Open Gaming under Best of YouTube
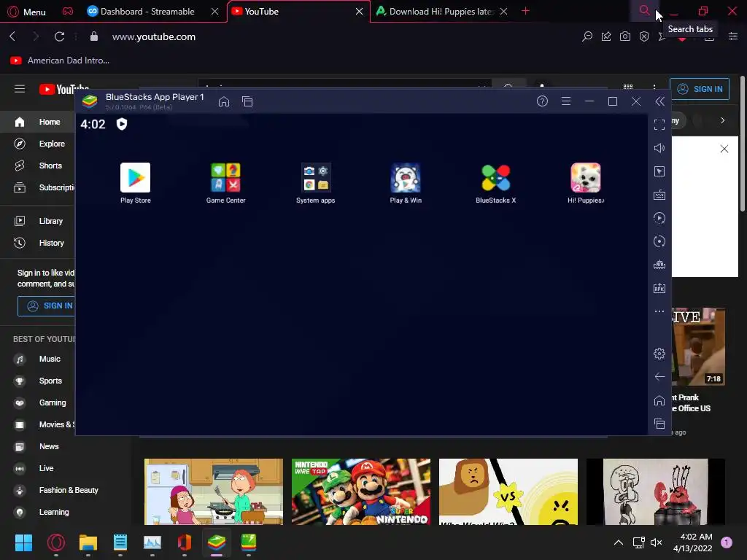This screenshot has height=560, width=747. pyautogui.click(x=38, y=402)
